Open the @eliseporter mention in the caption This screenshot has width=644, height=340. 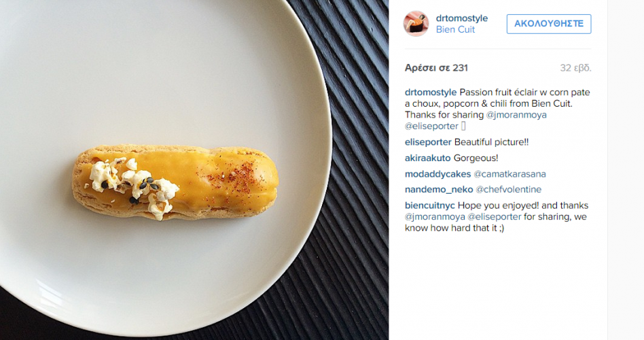431,126
